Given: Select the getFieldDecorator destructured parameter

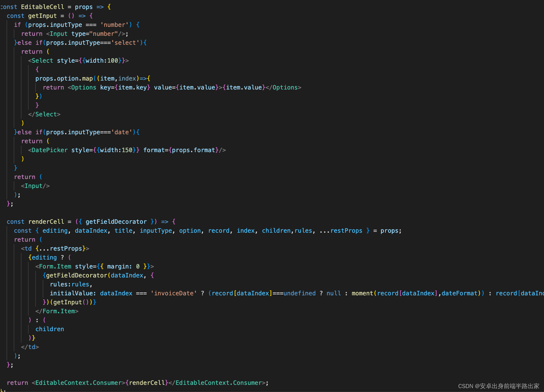Looking at the screenshot, I should point(116,222).
